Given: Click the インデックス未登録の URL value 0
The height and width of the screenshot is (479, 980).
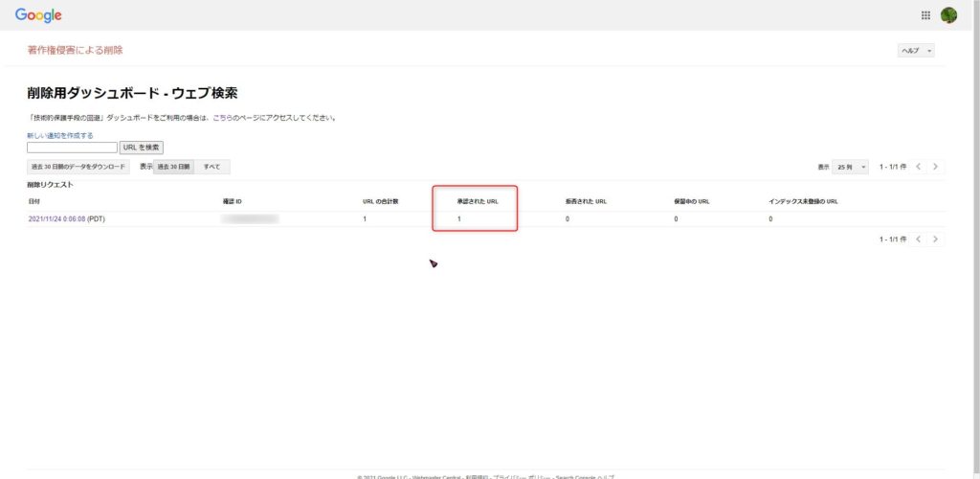Looking at the screenshot, I should (x=770, y=219).
